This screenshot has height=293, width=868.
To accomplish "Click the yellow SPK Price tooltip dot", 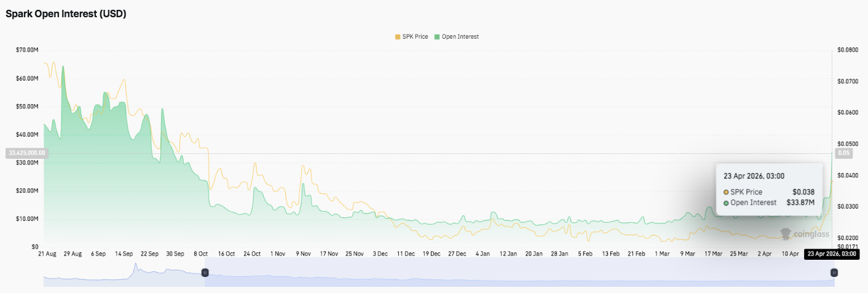I will click(x=727, y=192).
